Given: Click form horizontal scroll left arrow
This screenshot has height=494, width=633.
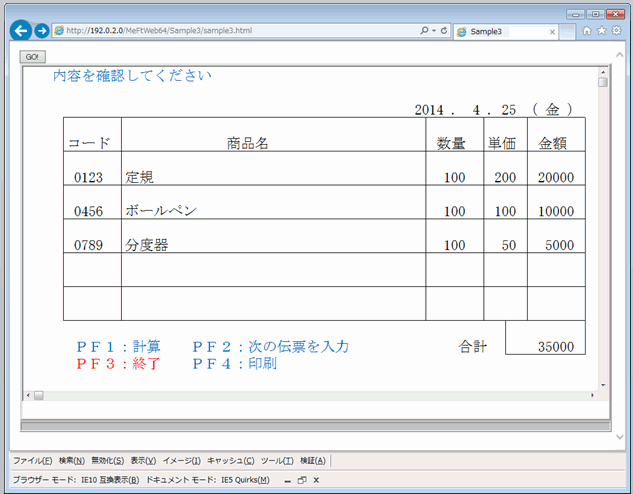Looking at the screenshot, I should pyautogui.click(x=28, y=395).
